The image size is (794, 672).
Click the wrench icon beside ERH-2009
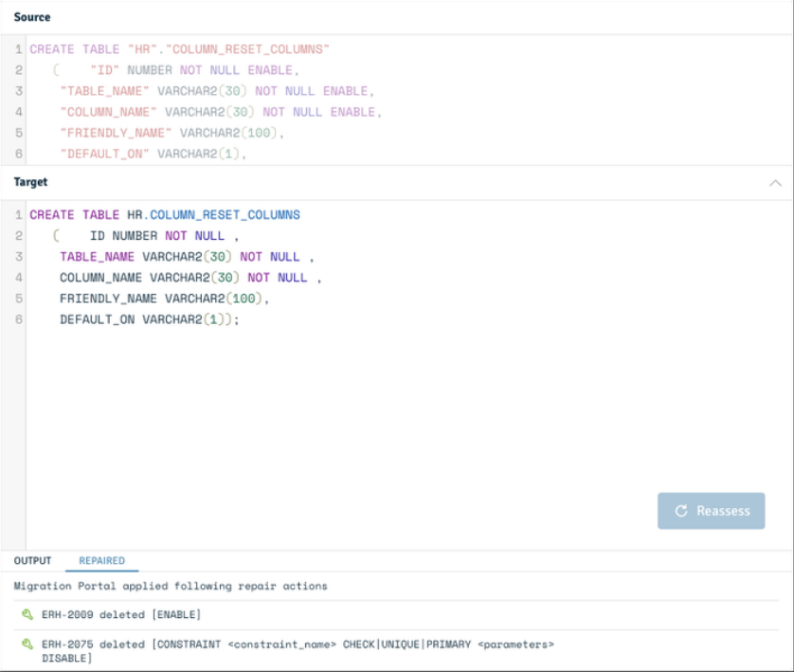(x=27, y=615)
